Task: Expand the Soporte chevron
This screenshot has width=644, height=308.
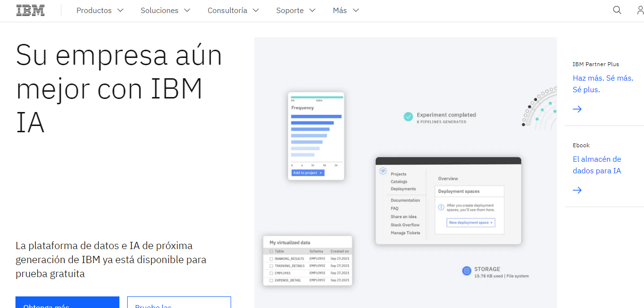Action: [x=312, y=10]
